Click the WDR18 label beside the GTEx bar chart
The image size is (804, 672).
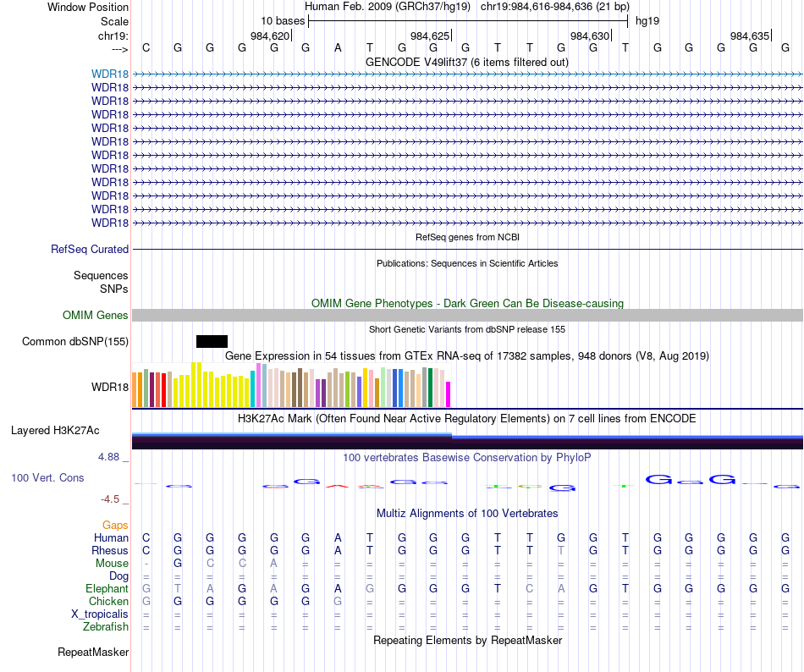coord(110,387)
